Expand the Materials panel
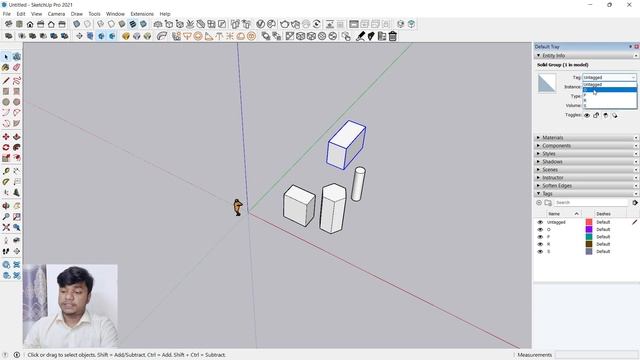 point(538,138)
